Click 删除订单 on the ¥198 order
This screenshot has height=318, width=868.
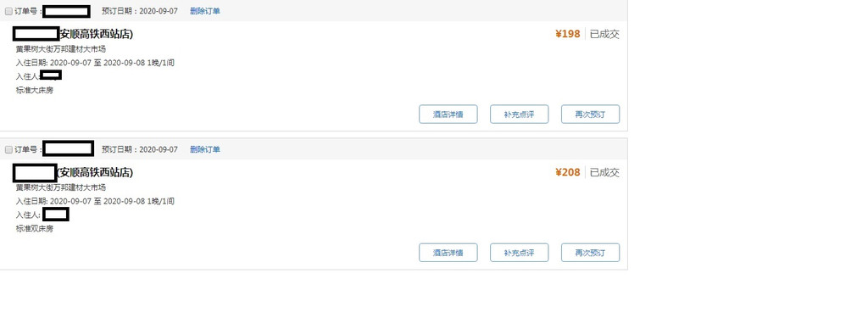pos(205,11)
